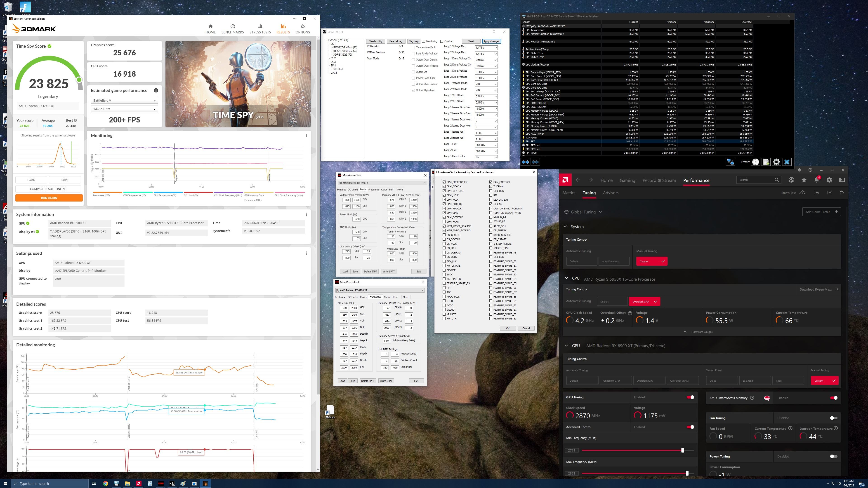Open the Curve tab in MorePowerTool
Screen dimensions: 868x488
click(x=384, y=190)
